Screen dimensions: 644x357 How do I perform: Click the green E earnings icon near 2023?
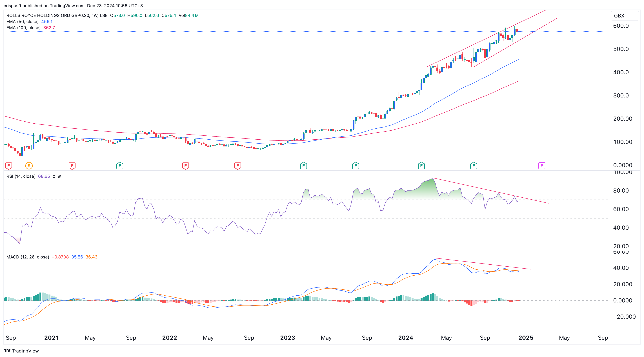[x=303, y=165]
